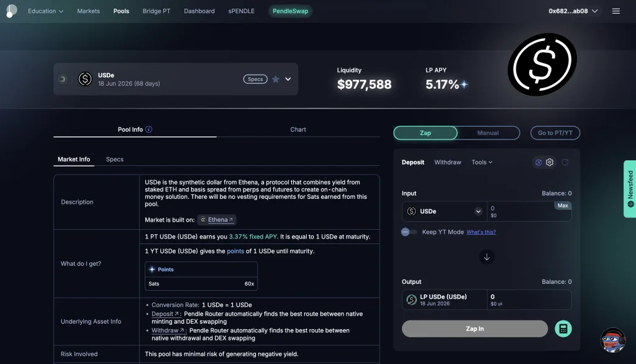636x364 pixels.
Task: Open the Newsfeed side panel tab
Action: 630,189
